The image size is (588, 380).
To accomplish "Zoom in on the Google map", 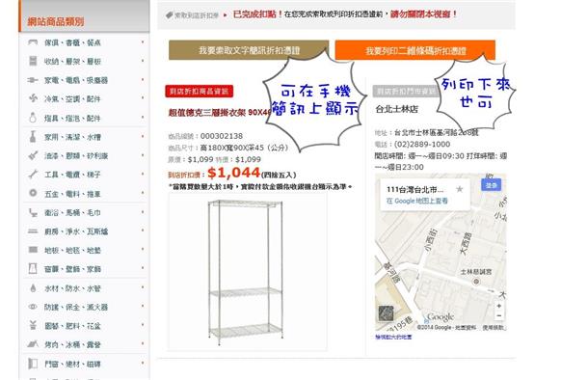I will click(x=498, y=306).
